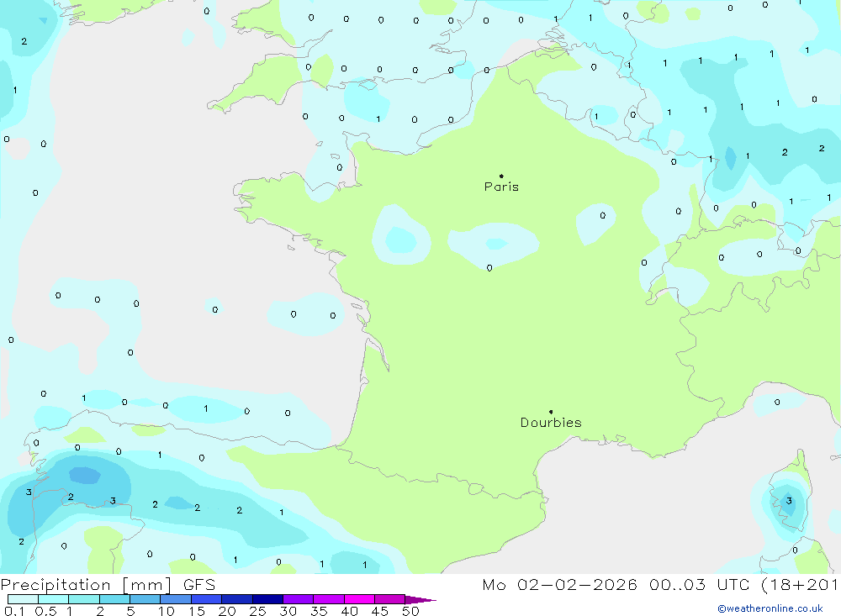Pick the 45–50 mm legend swatch
This screenshot has width=841, height=616.
point(389,599)
